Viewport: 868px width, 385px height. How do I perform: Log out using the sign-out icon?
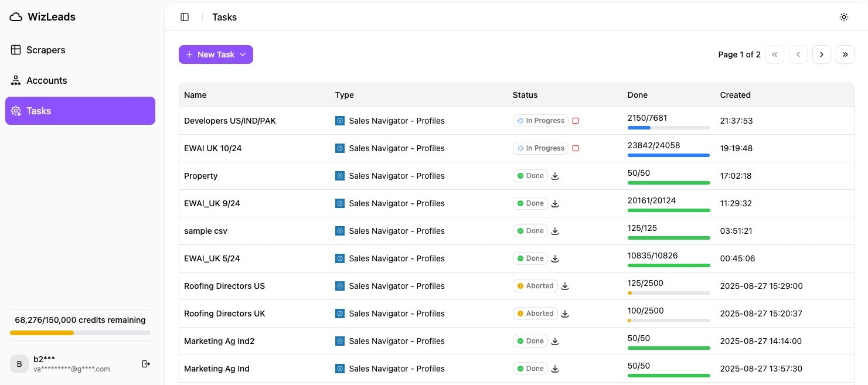coord(145,364)
